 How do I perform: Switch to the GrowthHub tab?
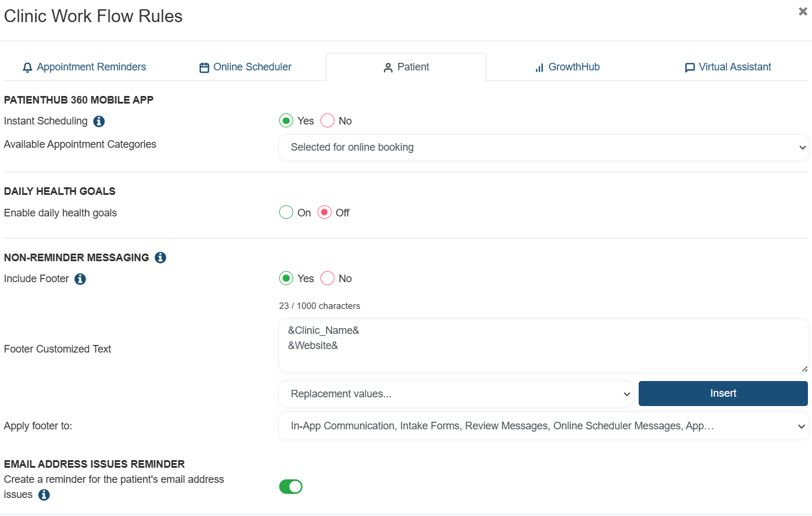tap(567, 67)
